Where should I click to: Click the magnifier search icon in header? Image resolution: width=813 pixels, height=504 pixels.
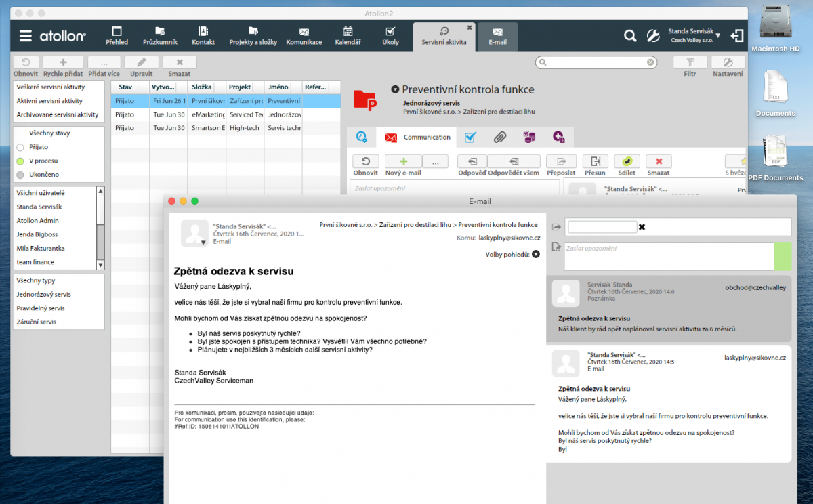pyautogui.click(x=630, y=37)
